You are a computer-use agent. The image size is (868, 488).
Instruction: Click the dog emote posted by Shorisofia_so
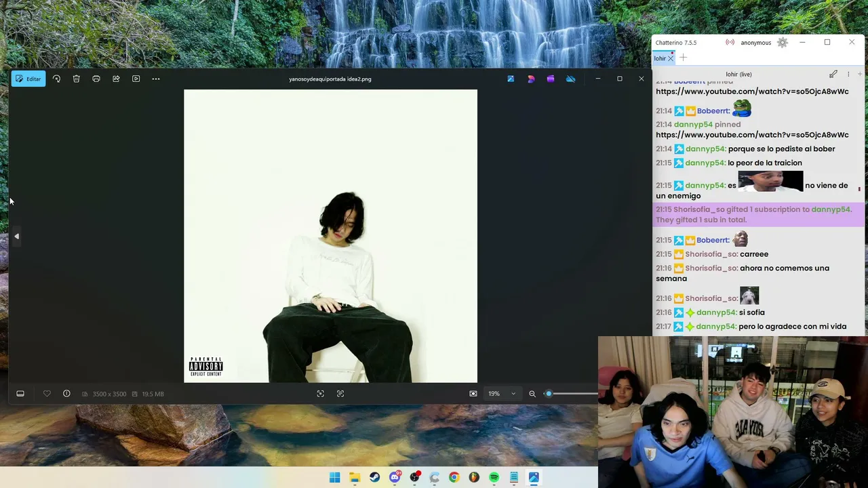pyautogui.click(x=749, y=296)
